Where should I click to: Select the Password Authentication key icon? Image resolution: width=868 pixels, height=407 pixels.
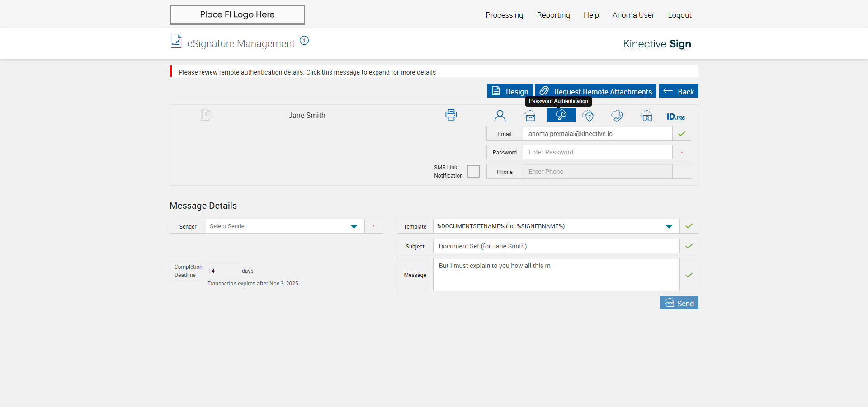click(561, 115)
